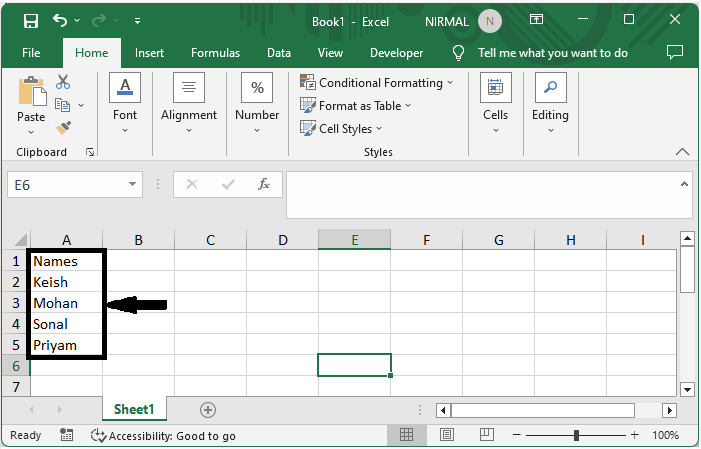Click the Name Box showing E6
This screenshot has height=449, width=701.
(x=67, y=185)
